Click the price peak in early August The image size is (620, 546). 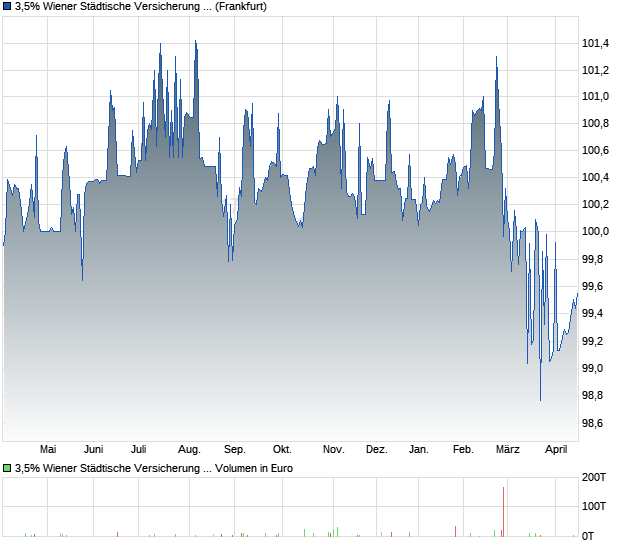(196, 41)
